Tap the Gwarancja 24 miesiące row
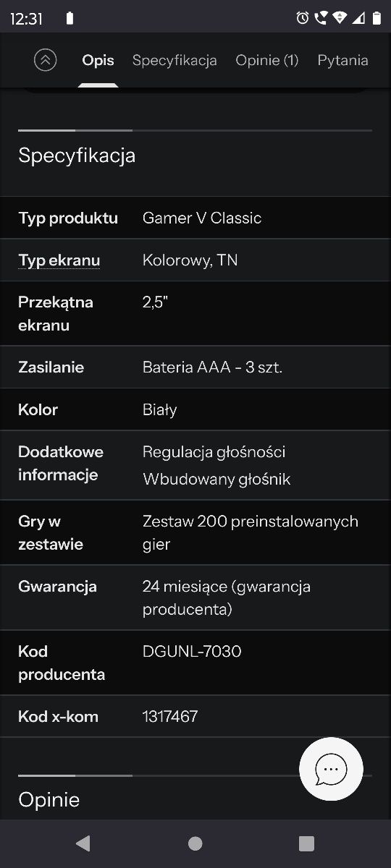The height and width of the screenshot is (868, 391). pyautogui.click(x=195, y=598)
